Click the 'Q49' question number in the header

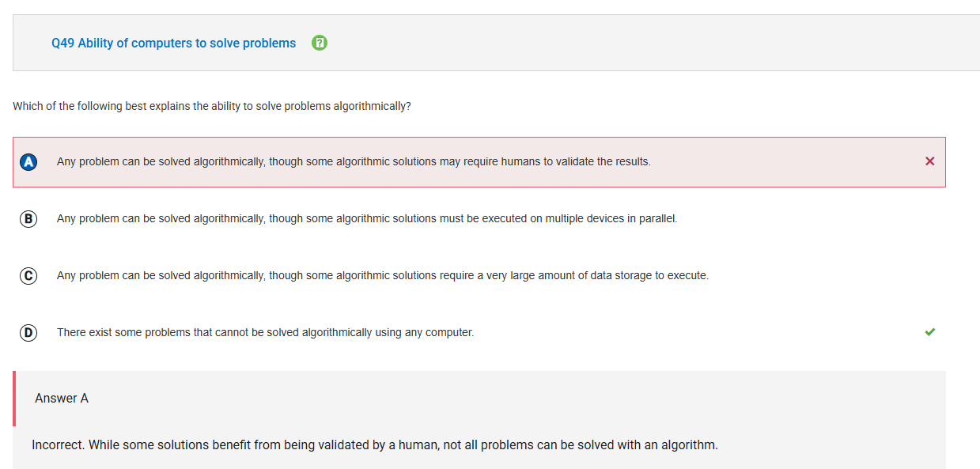pos(62,43)
